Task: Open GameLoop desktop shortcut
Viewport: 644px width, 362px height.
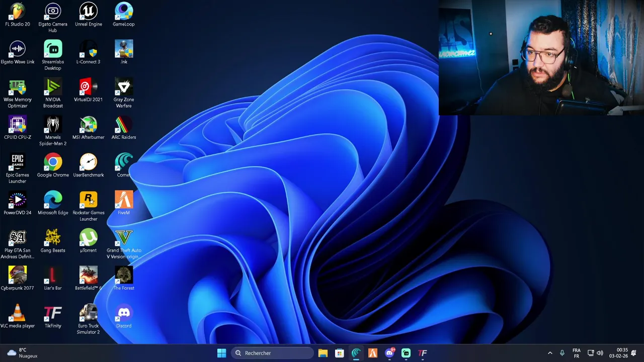Action: (124, 15)
